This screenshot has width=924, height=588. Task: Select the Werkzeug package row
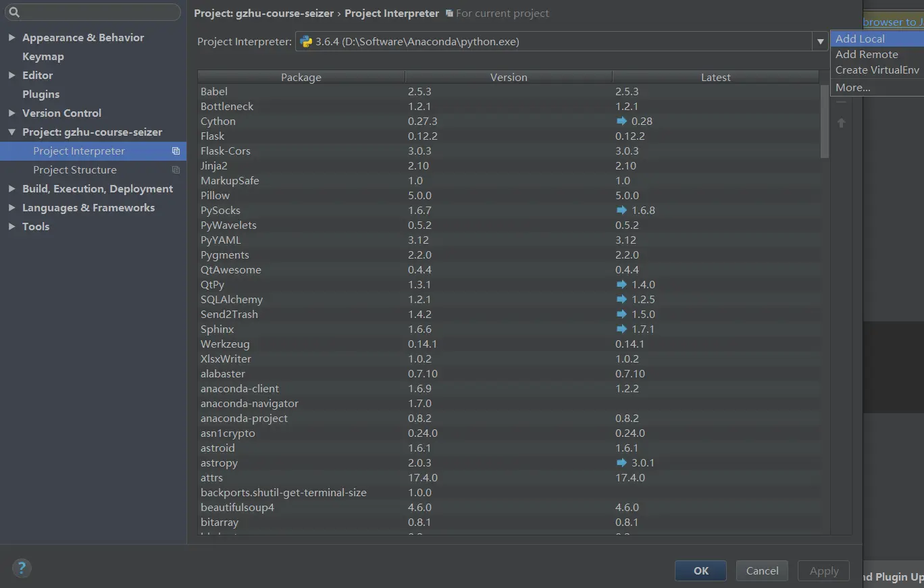(509, 344)
